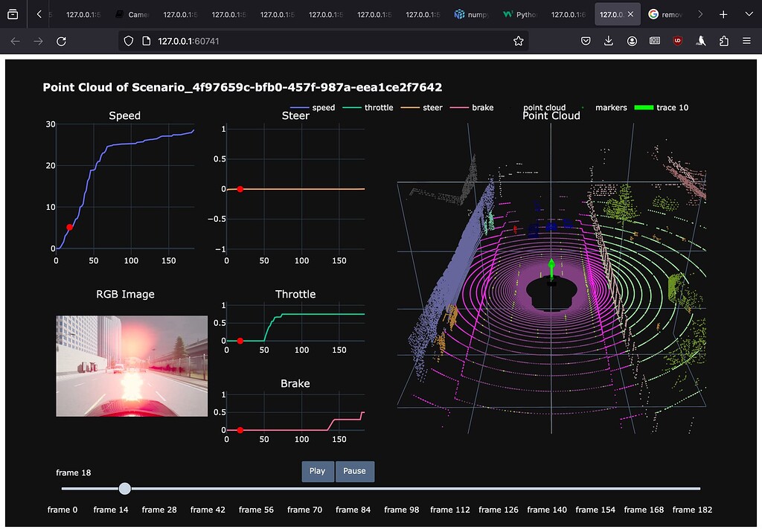Click the frame slider handle
Viewport: 762px width, 532px height.
coord(124,488)
